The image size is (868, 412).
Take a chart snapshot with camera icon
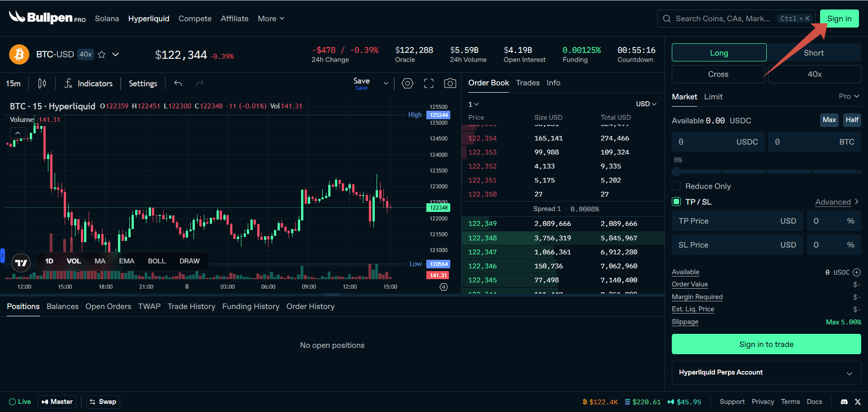pyautogui.click(x=450, y=84)
